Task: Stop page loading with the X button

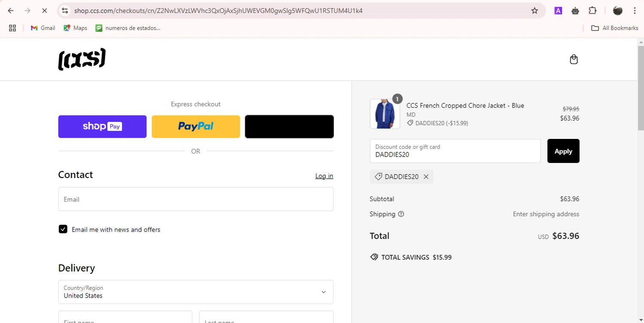Action: (x=44, y=11)
